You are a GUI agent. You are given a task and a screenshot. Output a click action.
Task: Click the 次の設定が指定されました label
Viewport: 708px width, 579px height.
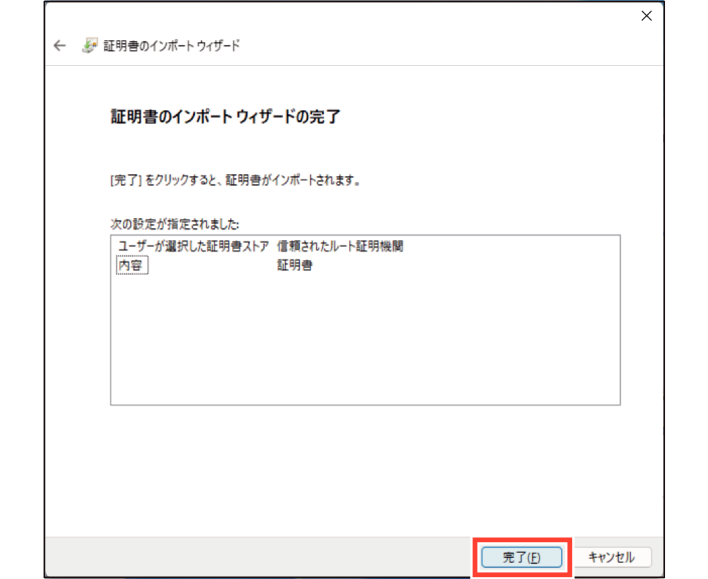[x=175, y=224]
